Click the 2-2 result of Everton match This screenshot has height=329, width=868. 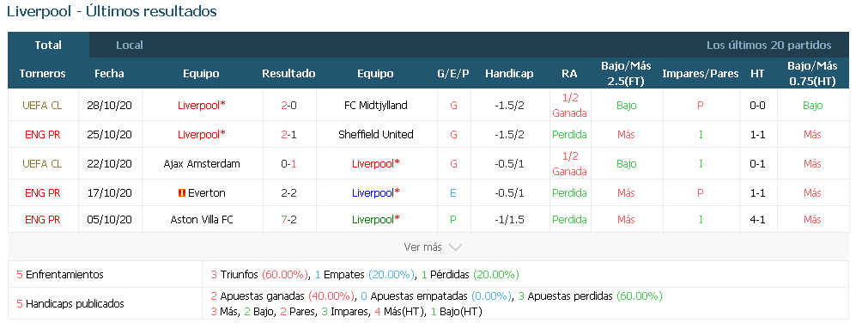[x=289, y=193]
